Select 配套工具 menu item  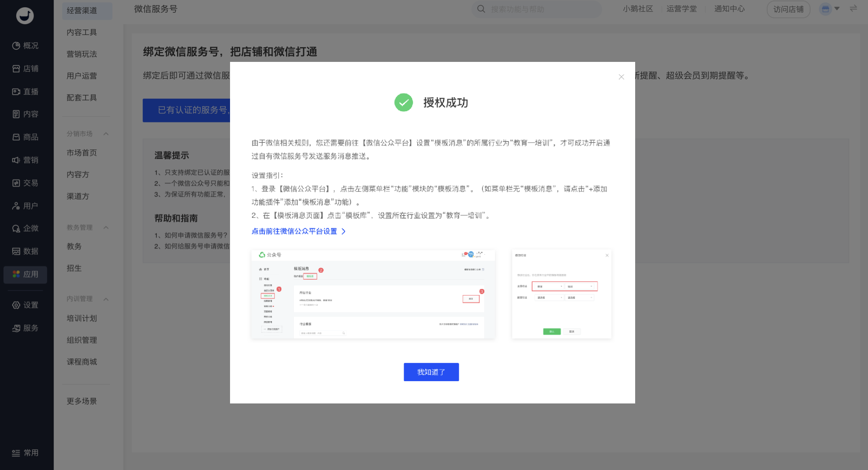[x=82, y=98]
